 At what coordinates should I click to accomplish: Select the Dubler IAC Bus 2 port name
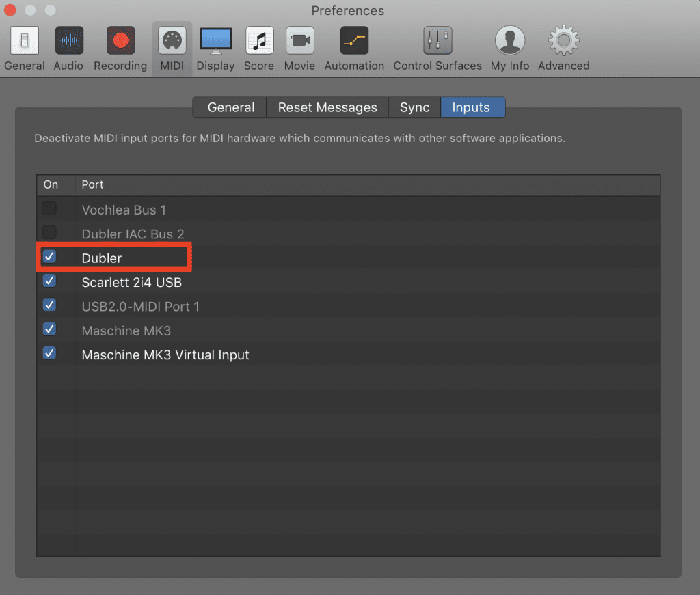[133, 234]
